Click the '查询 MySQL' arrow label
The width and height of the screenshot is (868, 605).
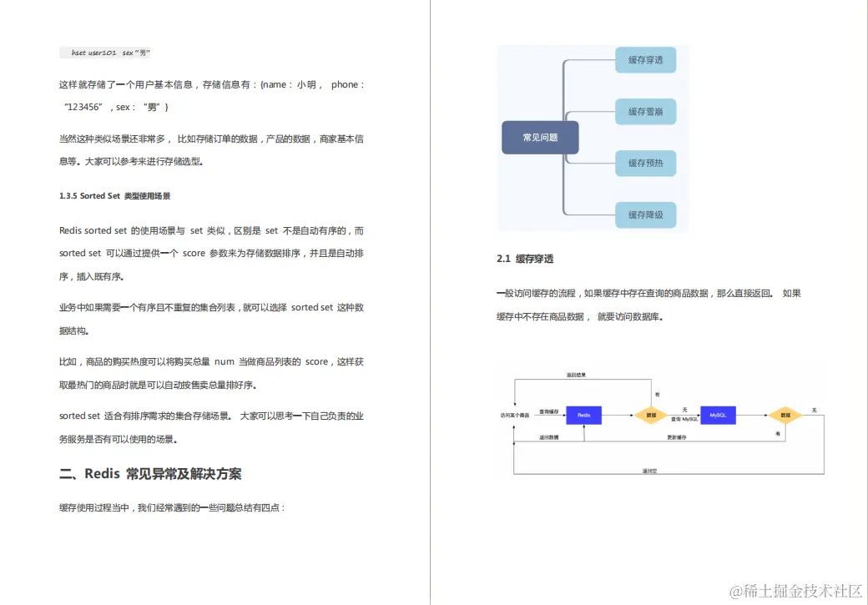tap(684, 419)
